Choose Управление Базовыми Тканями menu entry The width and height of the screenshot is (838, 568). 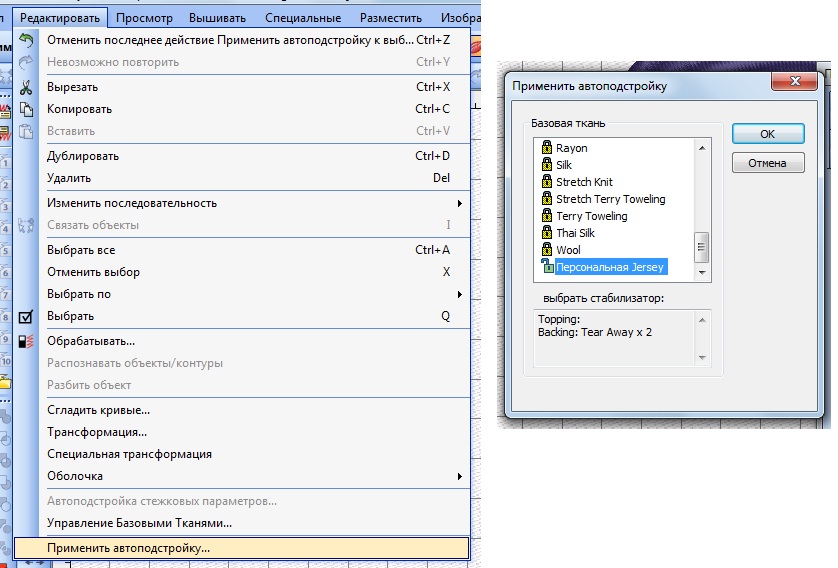242,523
